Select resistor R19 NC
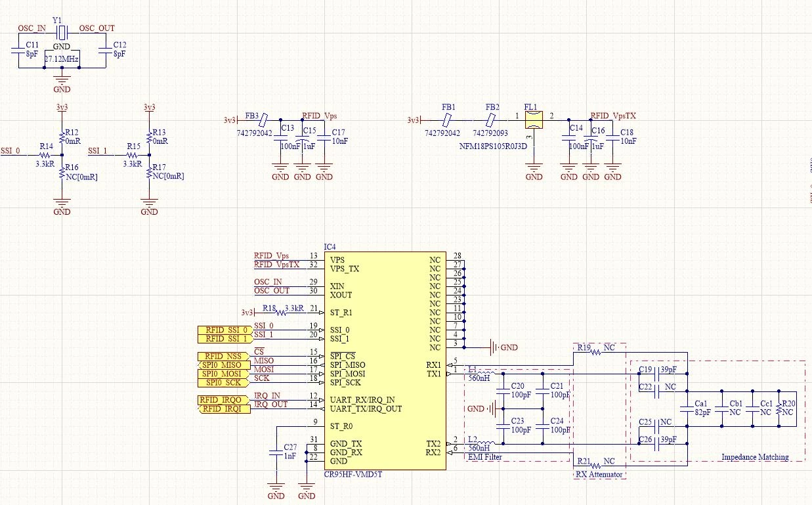 point(595,352)
